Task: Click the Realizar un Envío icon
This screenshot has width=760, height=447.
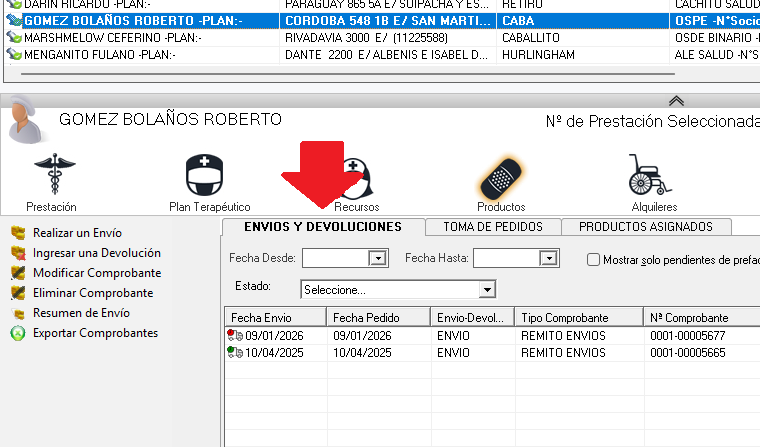Action: [17, 233]
